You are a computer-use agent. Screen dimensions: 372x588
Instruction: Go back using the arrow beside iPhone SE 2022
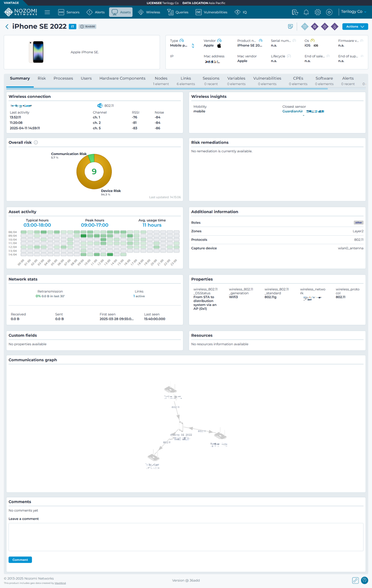(x=7, y=26)
